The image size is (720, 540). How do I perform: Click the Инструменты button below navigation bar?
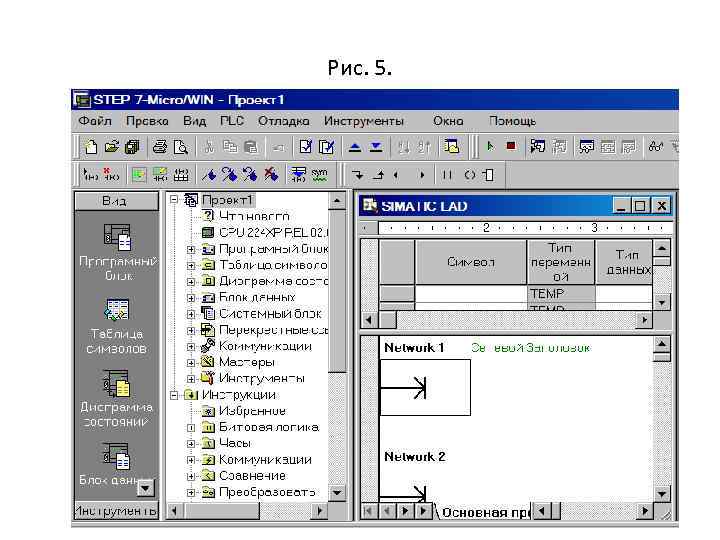117,510
